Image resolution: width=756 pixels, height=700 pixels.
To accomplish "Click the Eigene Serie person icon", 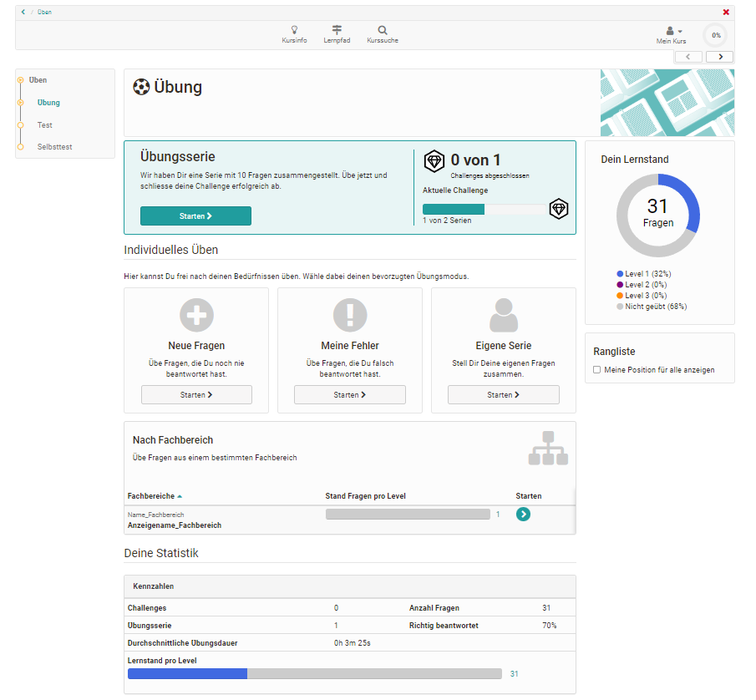I will 504,315.
